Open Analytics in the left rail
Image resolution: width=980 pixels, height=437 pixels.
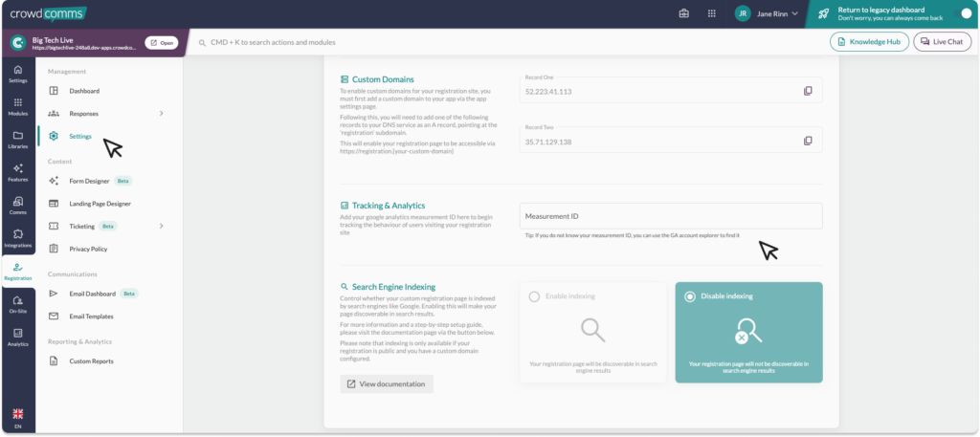pos(17,337)
